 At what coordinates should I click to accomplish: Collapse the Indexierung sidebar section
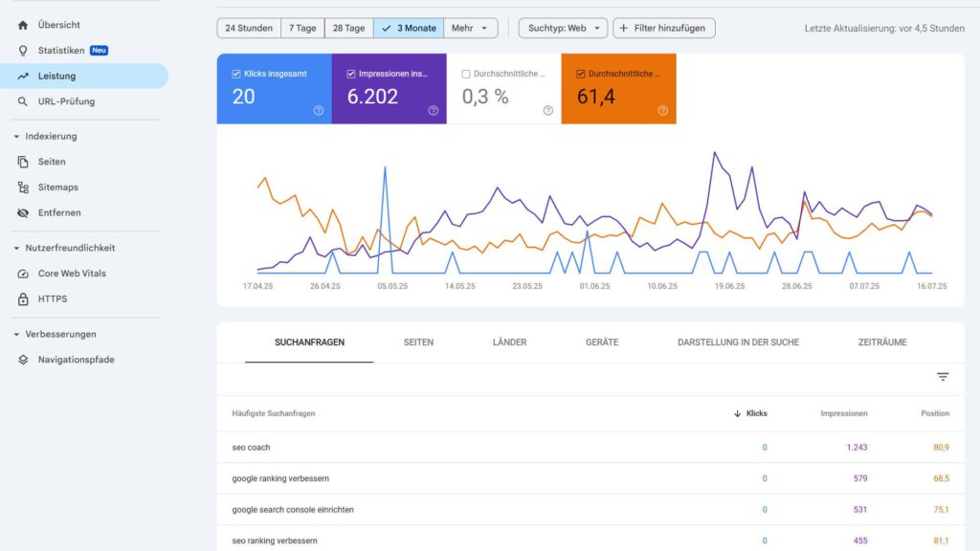tap(17, 137)
